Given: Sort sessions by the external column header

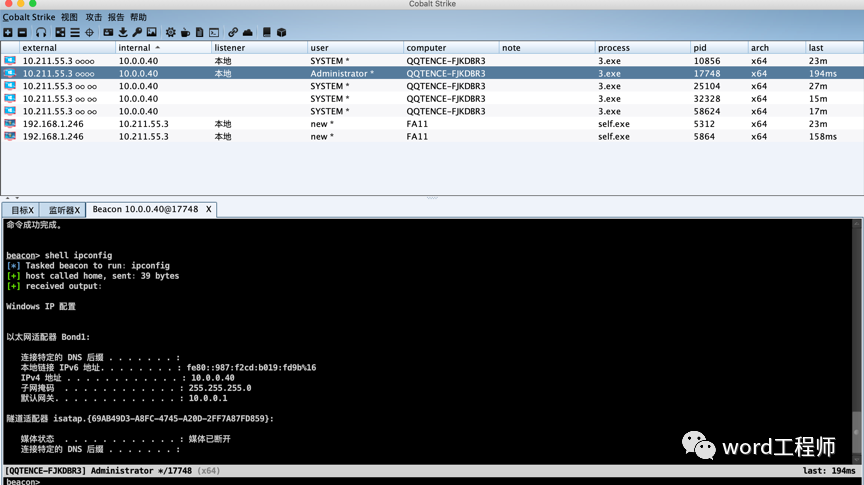Looking at the screenshot, I should point(67,48).
